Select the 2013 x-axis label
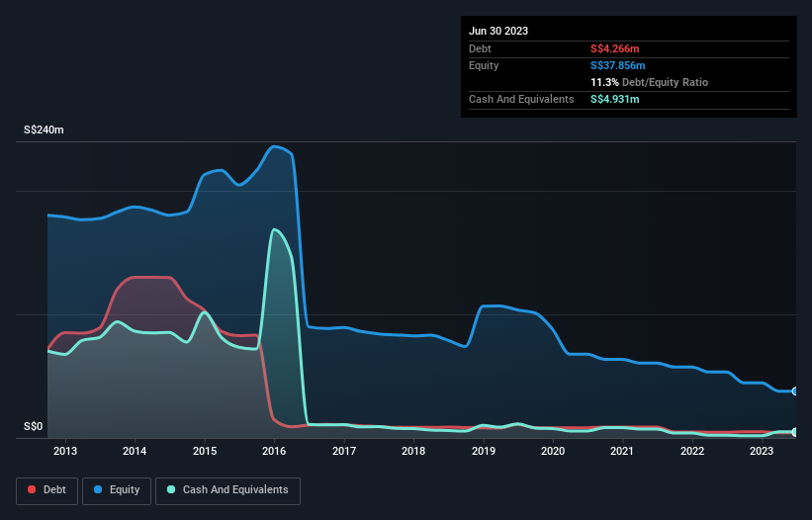812x520 pixels. pos(65,451)
